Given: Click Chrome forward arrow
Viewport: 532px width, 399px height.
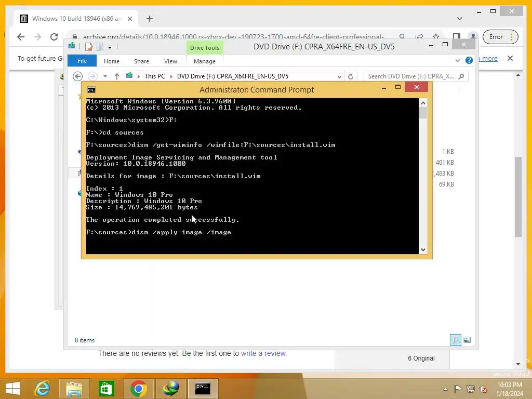Looking at the screenshot, I should click(x=37, y=37).
